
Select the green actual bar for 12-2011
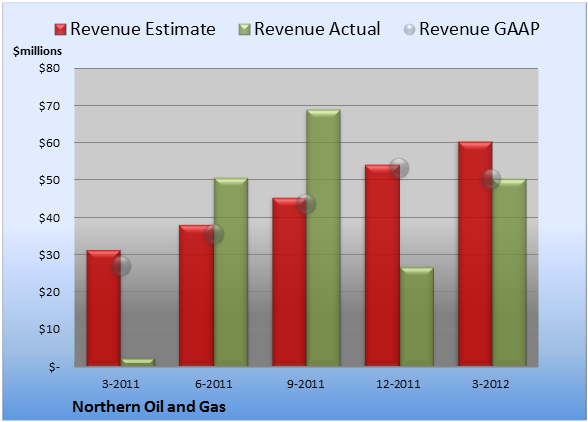click(417, 317)
